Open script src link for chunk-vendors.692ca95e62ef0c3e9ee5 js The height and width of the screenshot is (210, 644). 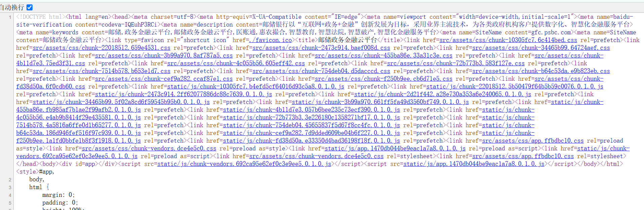pyautogui.click(x=244, y=164)
